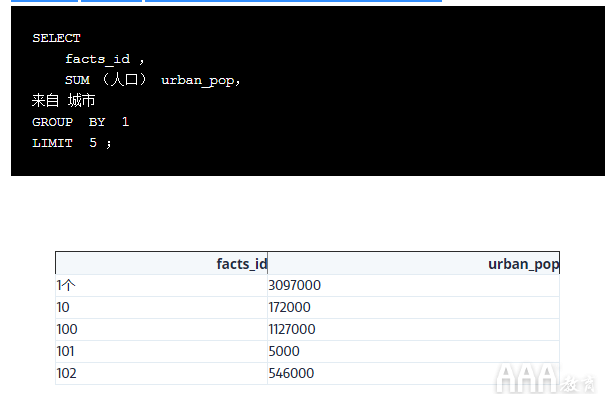This screenshot has height=399, width=606.
Task: Select the facts_id cell containing 101
Action: click(162, 351)
